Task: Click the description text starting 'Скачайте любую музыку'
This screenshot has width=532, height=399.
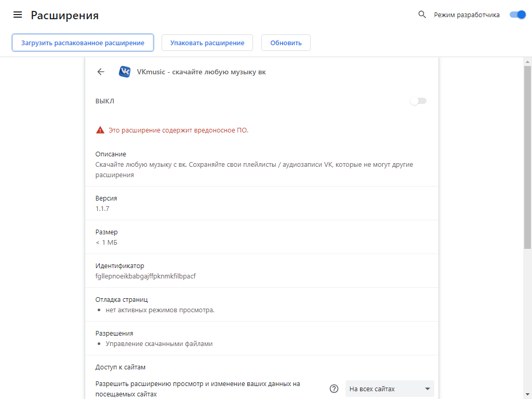Action: click(254, 170)
